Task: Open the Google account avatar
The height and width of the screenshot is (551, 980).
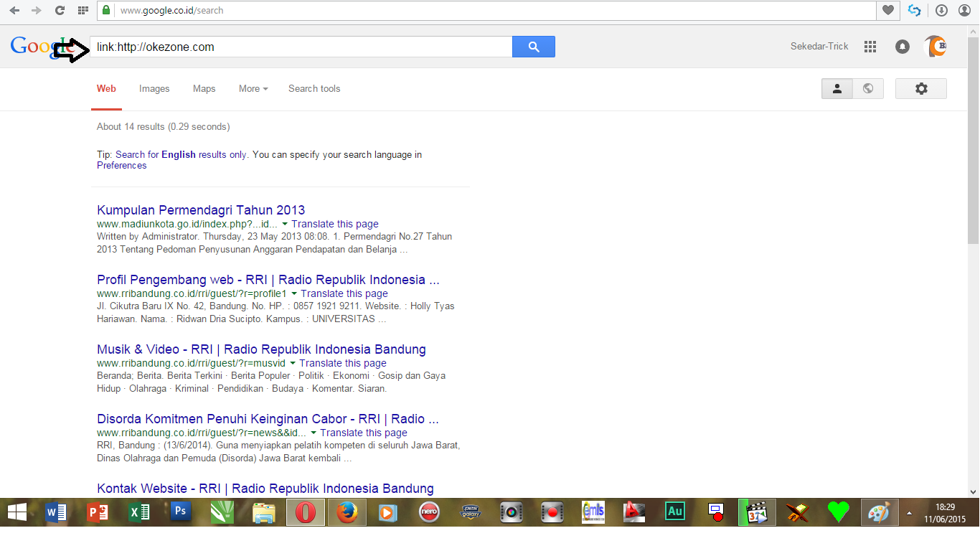Action: tap(935, 47)
